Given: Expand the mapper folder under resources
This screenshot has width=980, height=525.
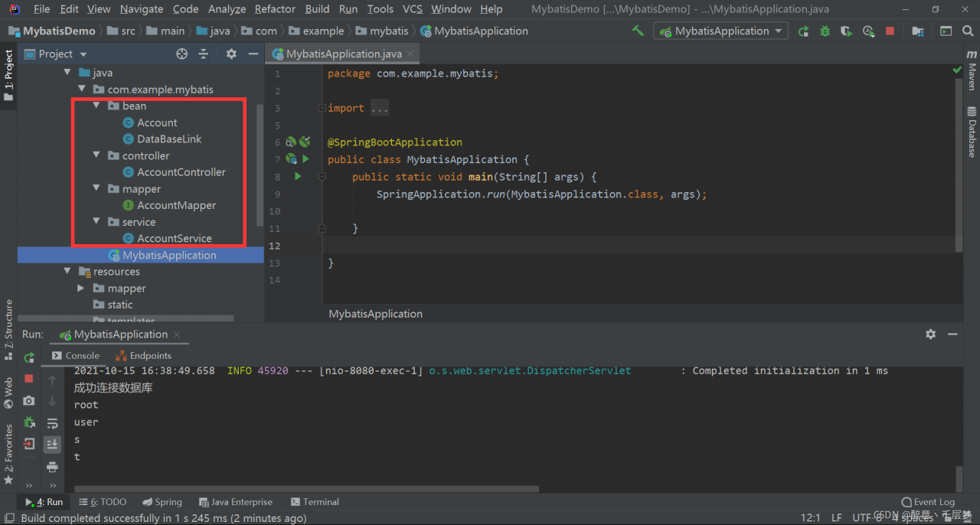Looking at the screenshot, I should pos(81,289).
